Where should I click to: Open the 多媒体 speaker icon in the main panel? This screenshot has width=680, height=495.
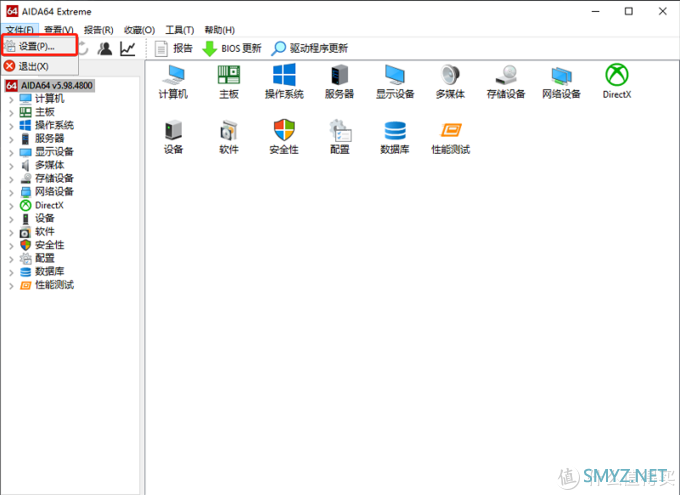point(450,82)
